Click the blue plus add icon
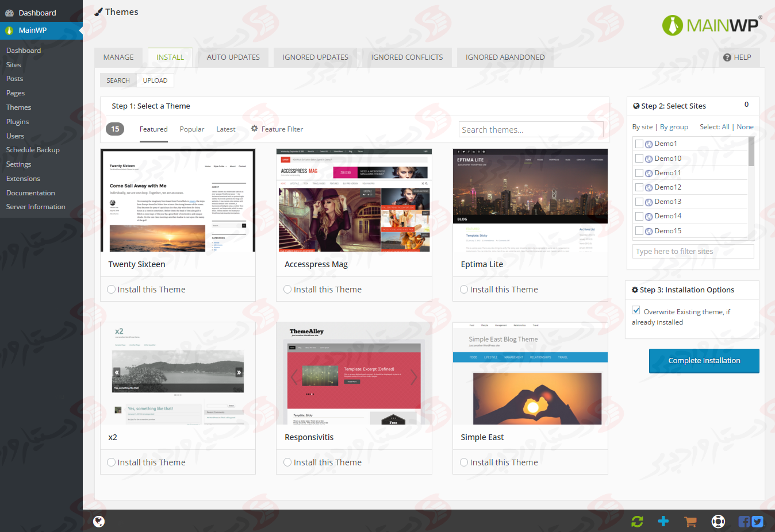Image resolution: width=775 pixels, height=532 pixels. pyautogui.click(x=663, y=521)
